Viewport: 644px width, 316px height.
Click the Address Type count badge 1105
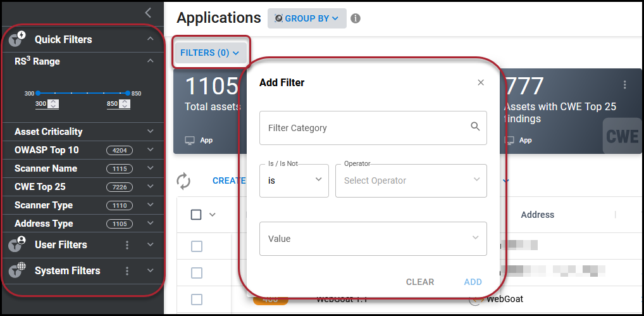pyautogui.click(x=120, y=224)
